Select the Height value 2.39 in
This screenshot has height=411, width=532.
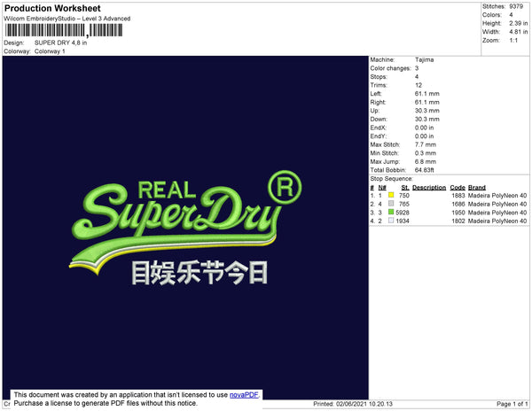pos(519,23)
